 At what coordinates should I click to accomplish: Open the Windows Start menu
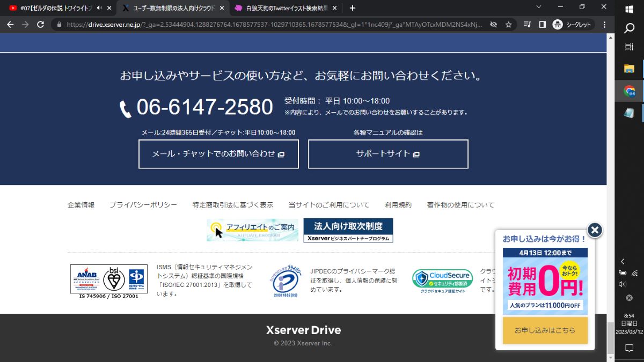(630, 9)
